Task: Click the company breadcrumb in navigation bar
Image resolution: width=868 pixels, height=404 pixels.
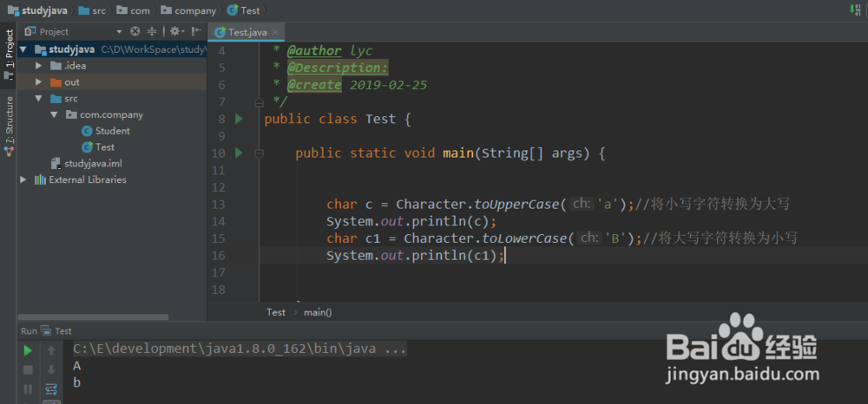Action: [x=188, y=10]
